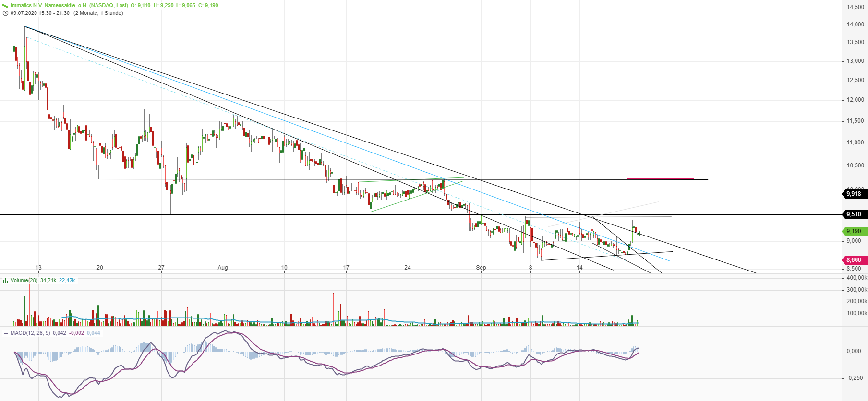Click the clock icon beside the date range
Image resolution: width=868 pixels, height=401 pixels.
click(x=5, y=13)
